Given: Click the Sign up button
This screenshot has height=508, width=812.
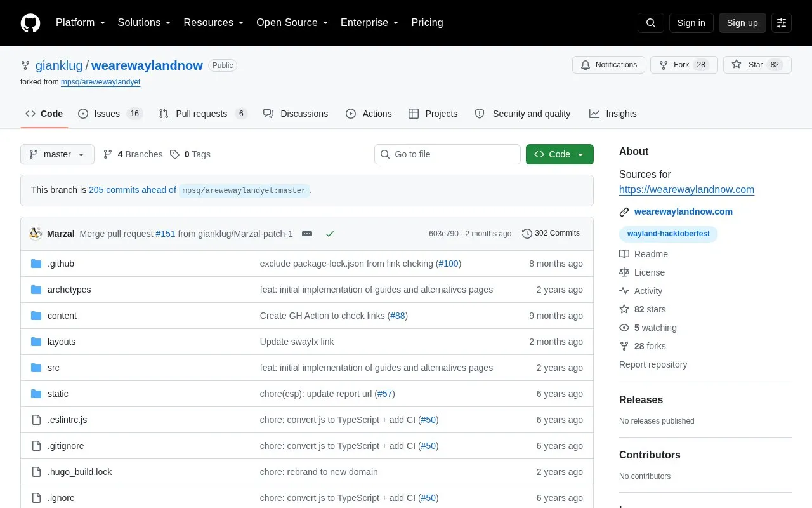Looking at the screenshot, I should tap(742, 23).
